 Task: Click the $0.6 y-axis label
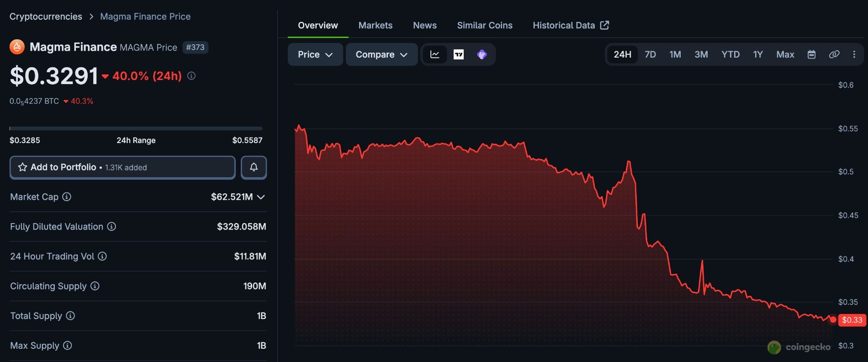tap(846, 85)
